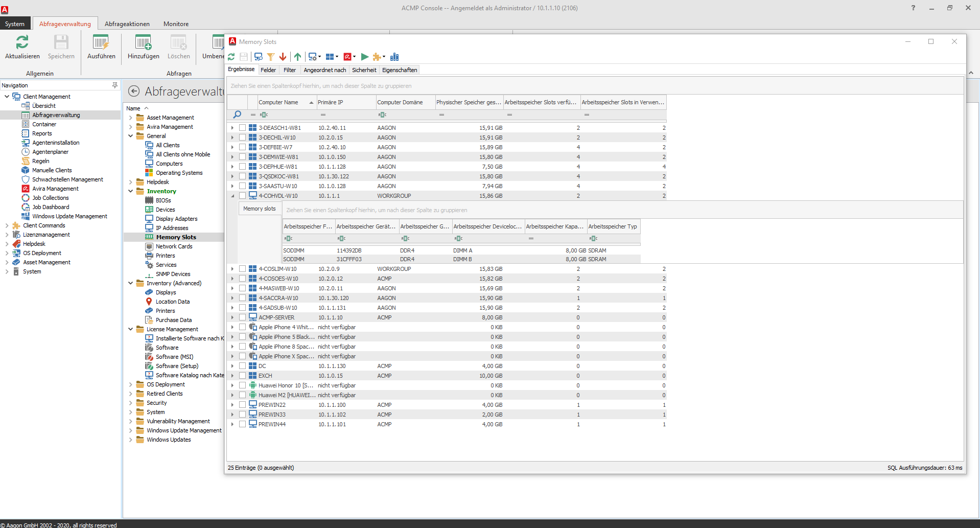Collapse the expanded 4-COHVDL-W10 row

point(232,196)
